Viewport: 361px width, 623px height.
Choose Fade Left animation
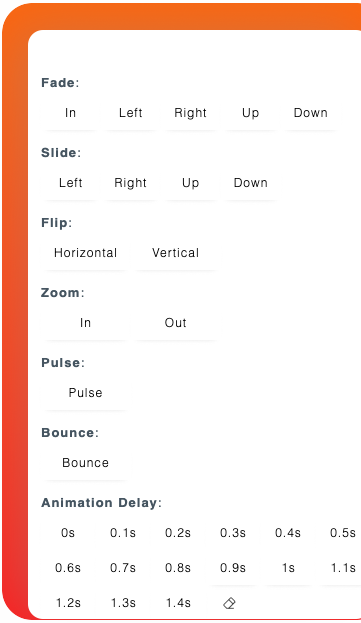click(130, 113)
